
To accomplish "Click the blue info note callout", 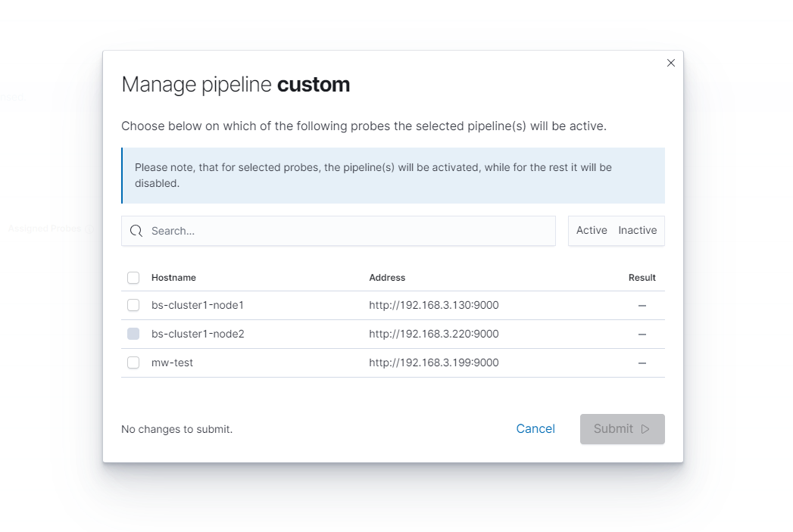I will [x=393, y=176].
